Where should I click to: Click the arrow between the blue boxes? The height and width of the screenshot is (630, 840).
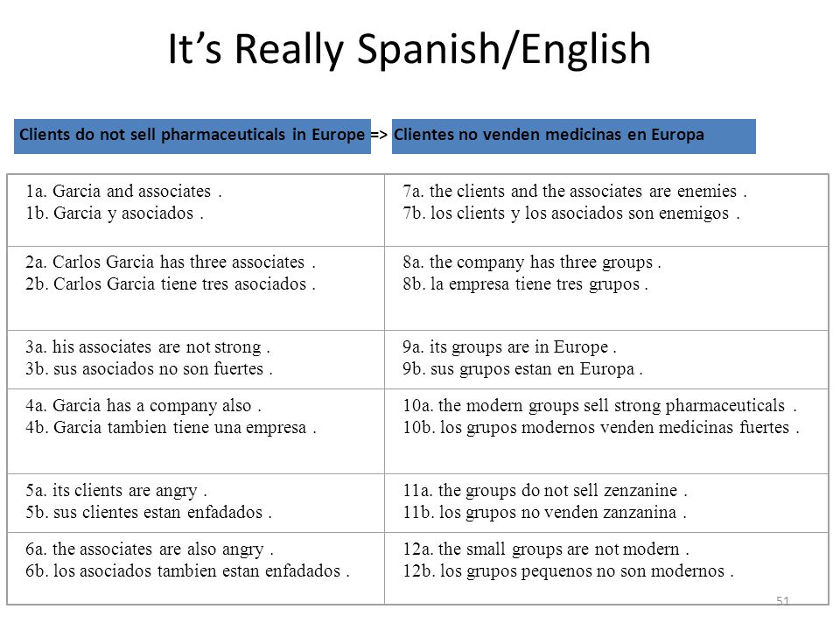pyautogui.click(x=380, y=135)
